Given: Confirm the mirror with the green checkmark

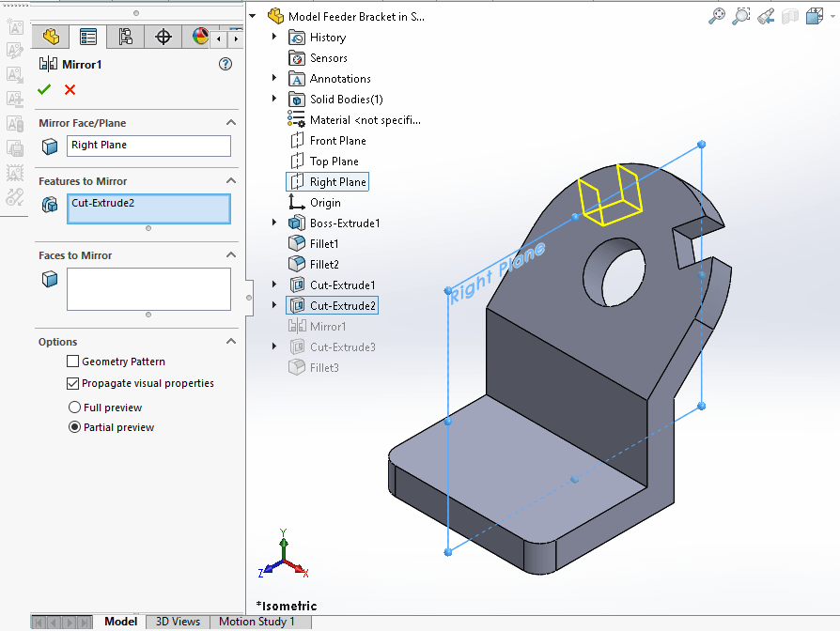Looking at the screenshot, I should click(43, 88).
